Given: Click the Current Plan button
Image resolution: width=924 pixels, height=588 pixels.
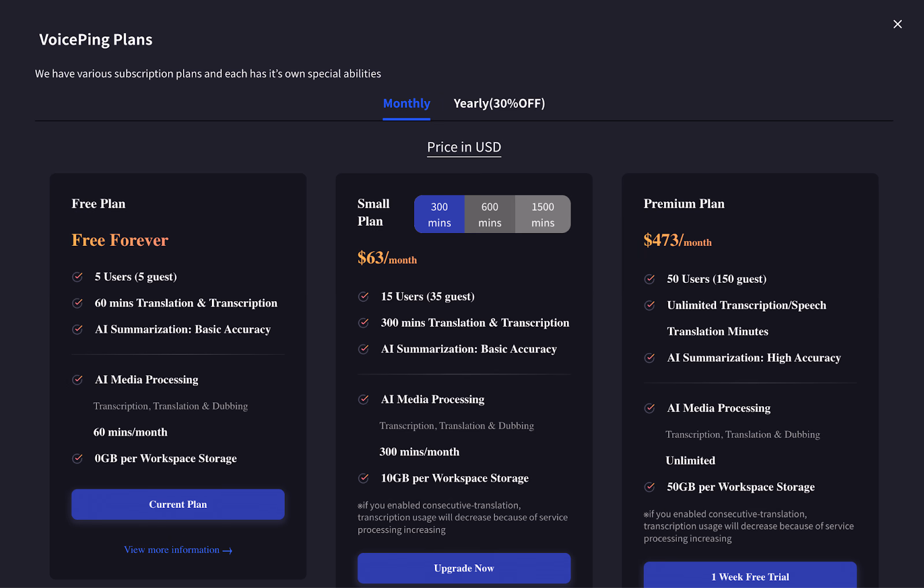Looking at the screenshot, I should (x=178, y=504).
